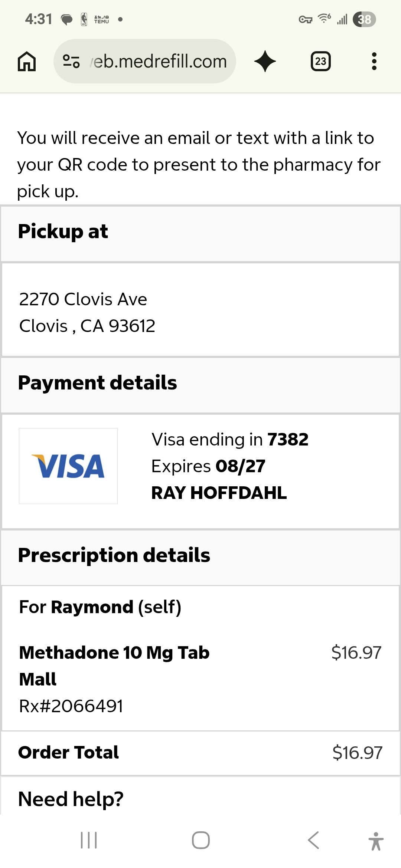This screenshot has width=401, height=868.
Task: Open the three-dot browser menu
Action: pyautogui.click(x=374, y=61)
